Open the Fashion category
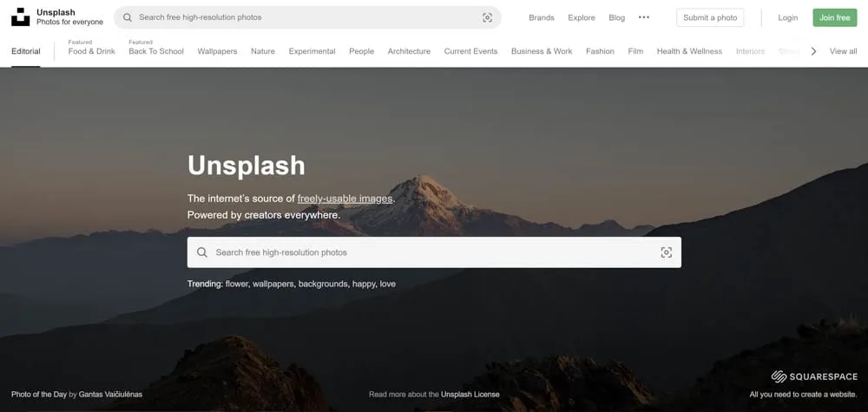The width and height of the screenshot is (868, 412). 600,51
